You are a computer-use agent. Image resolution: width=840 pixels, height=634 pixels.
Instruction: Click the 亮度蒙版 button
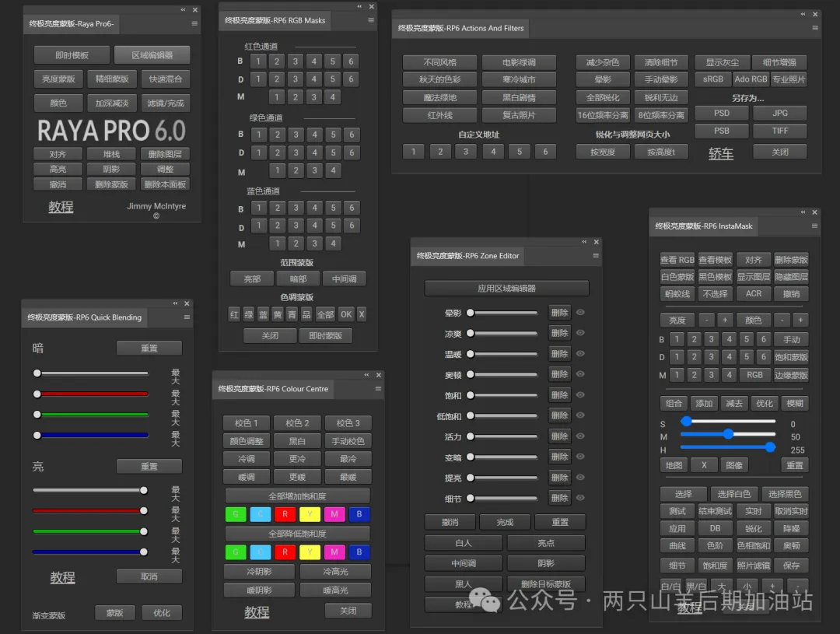click(x=58, y=79)
